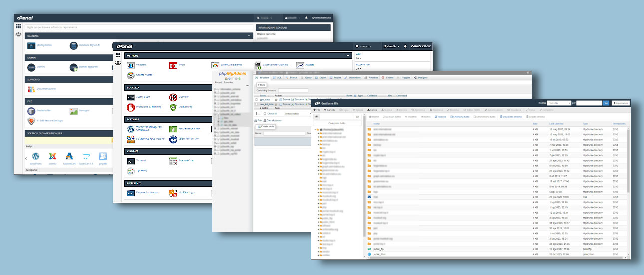
Task: Open Operations tab in phpMyAdmin
Action: coord(353,78)
